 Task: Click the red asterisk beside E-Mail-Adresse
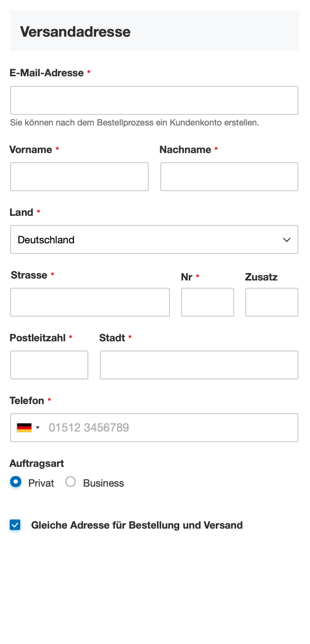pyautogui.click(x=88, y=72)
